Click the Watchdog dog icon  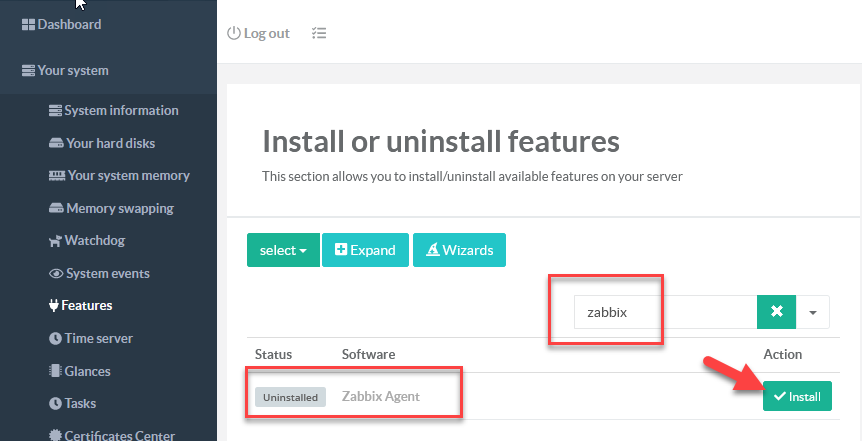[56, 241]
